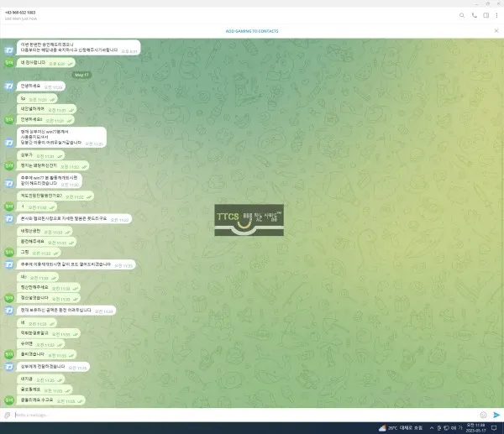Open the three-dot chat options menu

[x=496, y=15]
